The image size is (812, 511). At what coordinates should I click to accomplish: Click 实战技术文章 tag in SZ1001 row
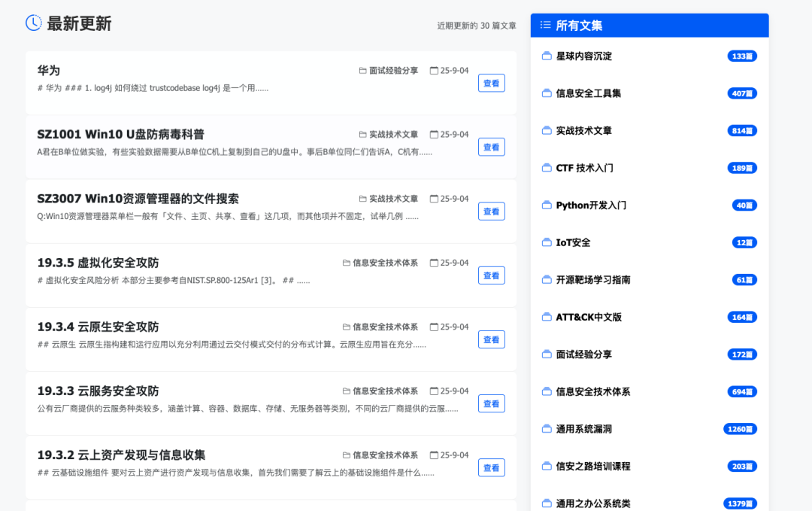click(393, 134)
